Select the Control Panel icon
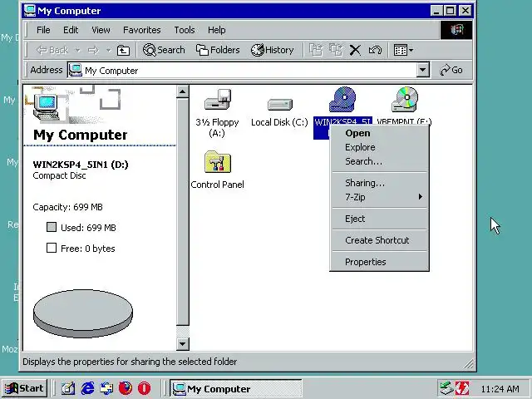Image resolution: width=532 pixels, height=399 pixels. pos(218,162)
